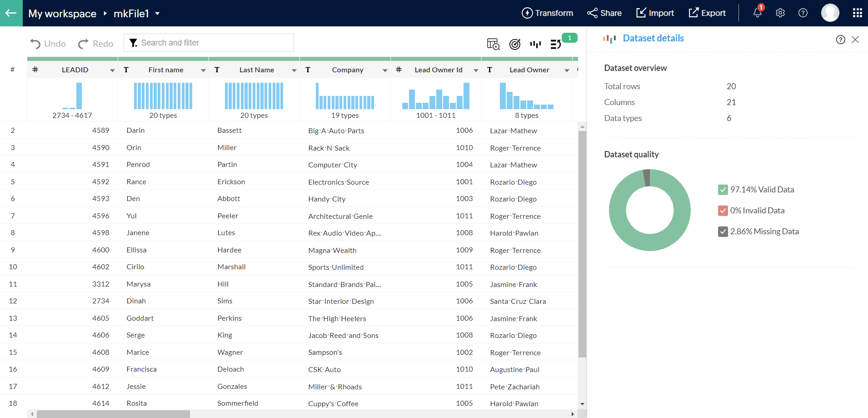Close the Dataset details panel
The height and width of the screenshot is (418, 868).
pyautogui.click(x=855, y=40)
